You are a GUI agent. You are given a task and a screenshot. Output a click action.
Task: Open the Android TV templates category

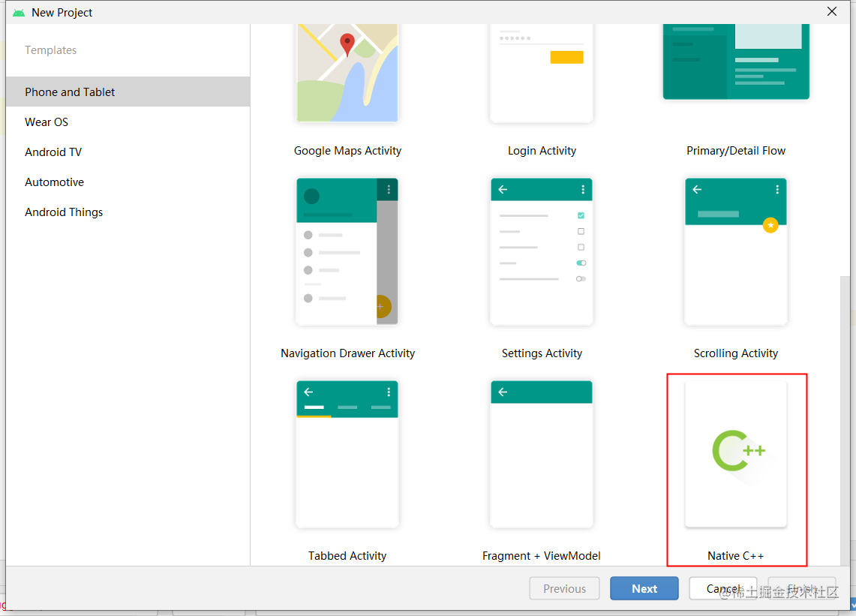pos(128,152)
